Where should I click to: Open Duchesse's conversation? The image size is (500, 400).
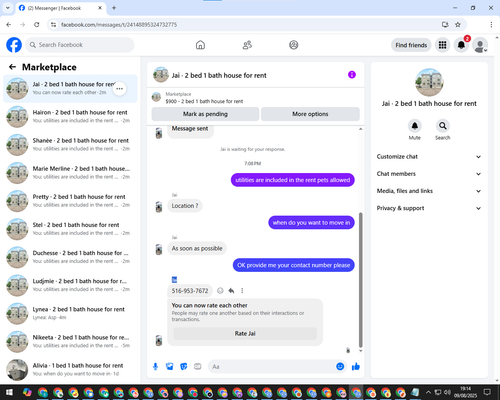70,257
